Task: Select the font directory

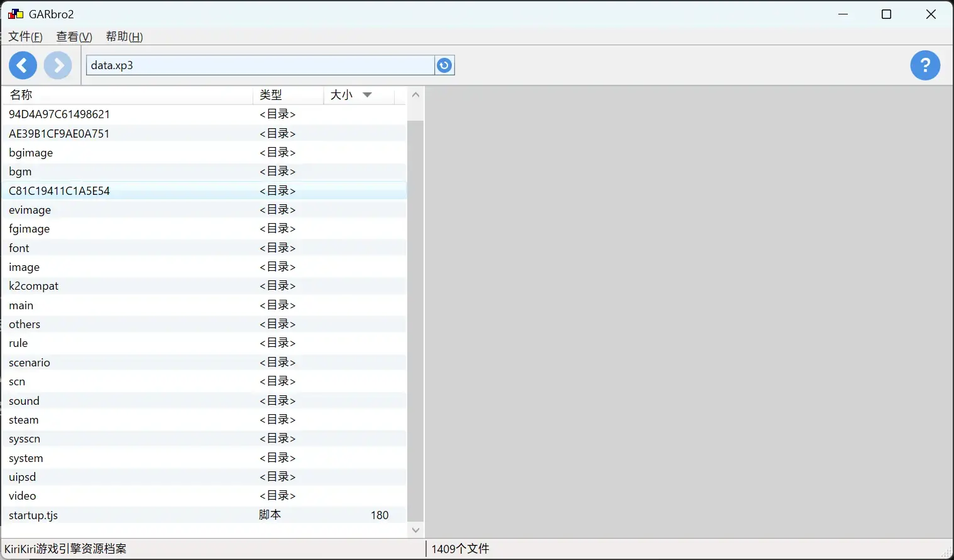Action: pyautogui.click(x=204, y=248)
